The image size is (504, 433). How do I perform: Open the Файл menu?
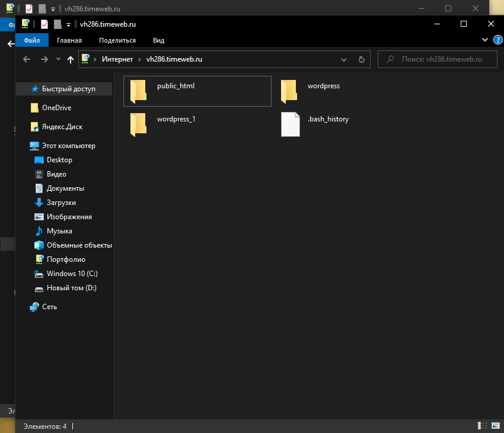tap(32, 40)
